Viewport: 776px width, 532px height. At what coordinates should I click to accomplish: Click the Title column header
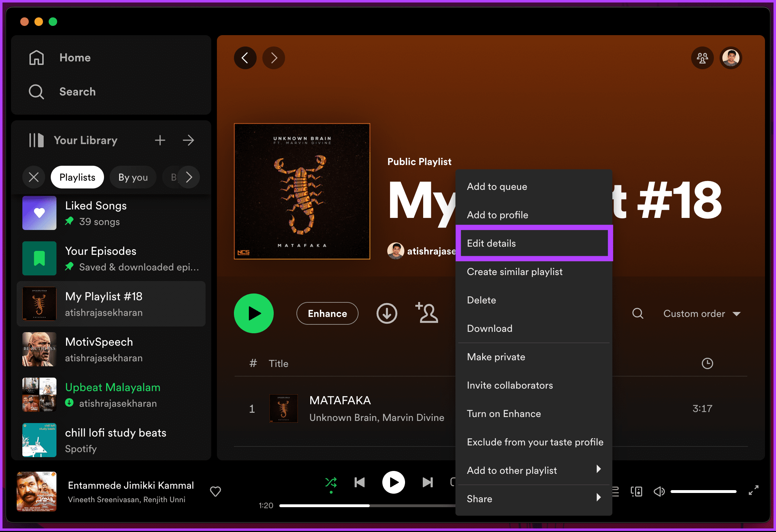[278, 363]
